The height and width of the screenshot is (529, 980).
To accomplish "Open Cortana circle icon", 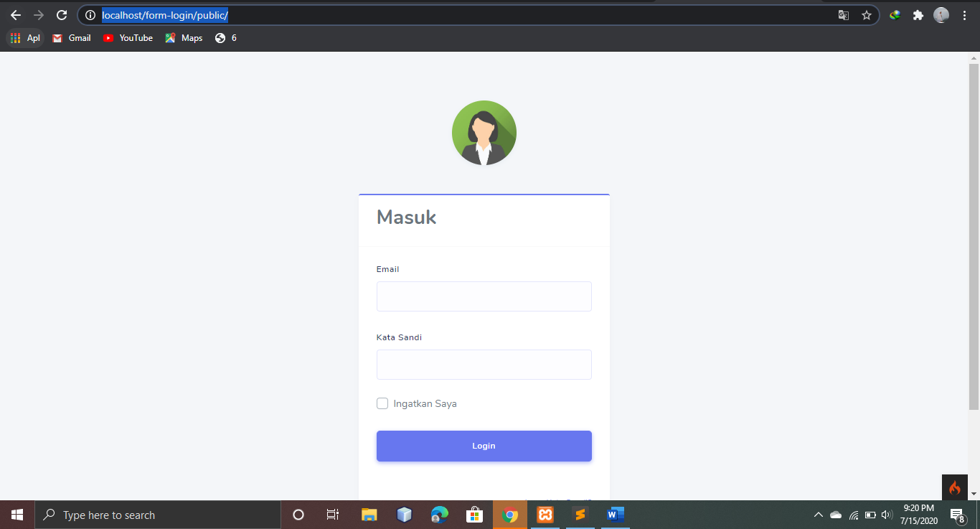I will point(298,515).
